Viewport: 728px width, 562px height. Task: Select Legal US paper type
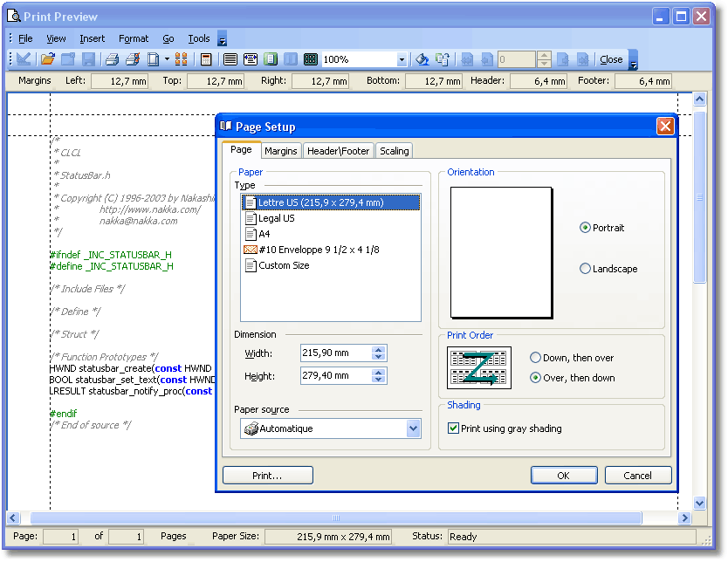coord(331,218)
